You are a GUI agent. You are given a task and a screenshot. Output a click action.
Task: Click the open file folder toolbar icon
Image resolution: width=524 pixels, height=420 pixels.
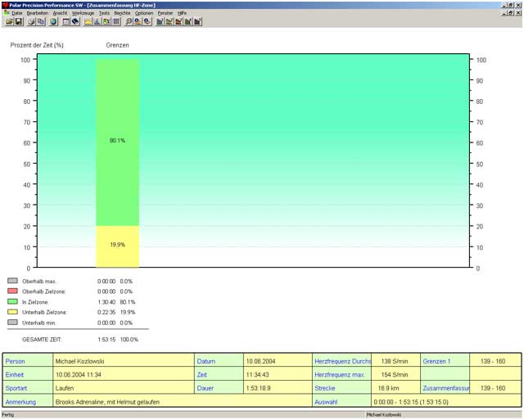(9, 22)
